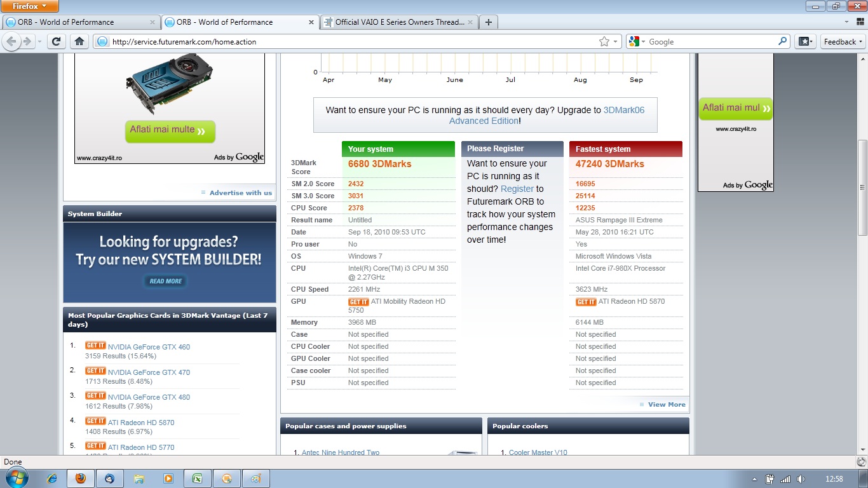Go forward with the browser Forward arrow
This screenshot has width=868, height=488.
coord(27,42)
